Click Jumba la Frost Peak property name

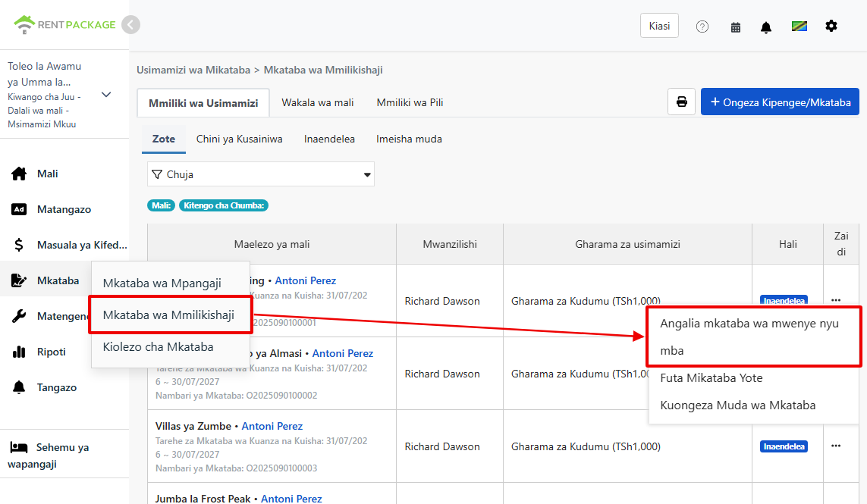point(203,499)
